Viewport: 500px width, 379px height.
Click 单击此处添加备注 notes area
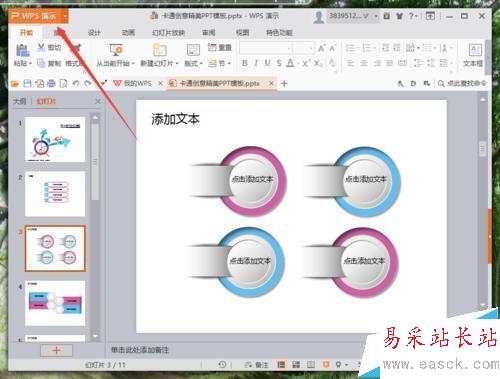tap(140, 350)
